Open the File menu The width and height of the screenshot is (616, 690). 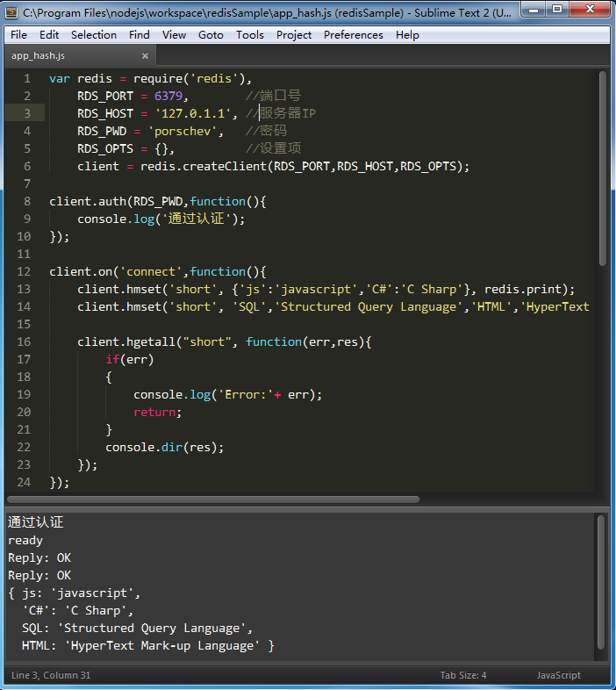click(x=18, y=35)
